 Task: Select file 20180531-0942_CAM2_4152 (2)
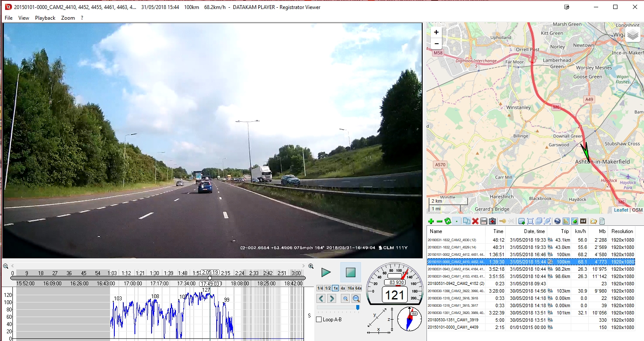pos(531,284)
